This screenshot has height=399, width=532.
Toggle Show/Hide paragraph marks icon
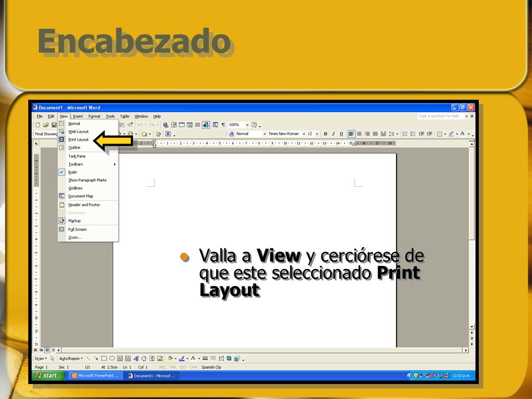click(223, 125)
